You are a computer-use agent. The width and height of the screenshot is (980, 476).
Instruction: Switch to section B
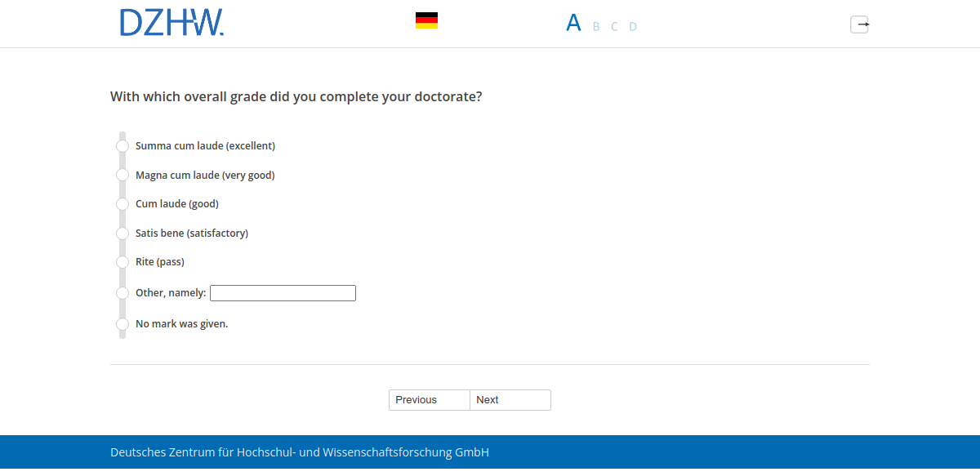point(595,26)
